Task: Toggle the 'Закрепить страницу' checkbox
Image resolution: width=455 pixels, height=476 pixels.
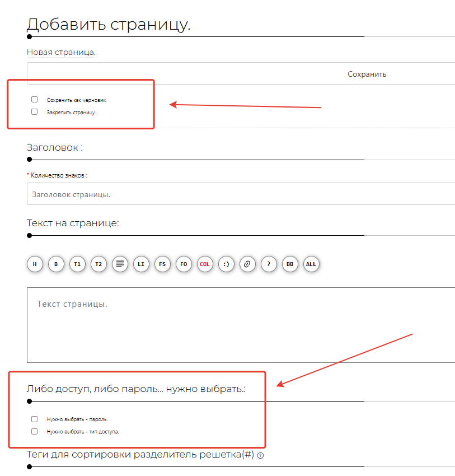Action: click(35, 112)
